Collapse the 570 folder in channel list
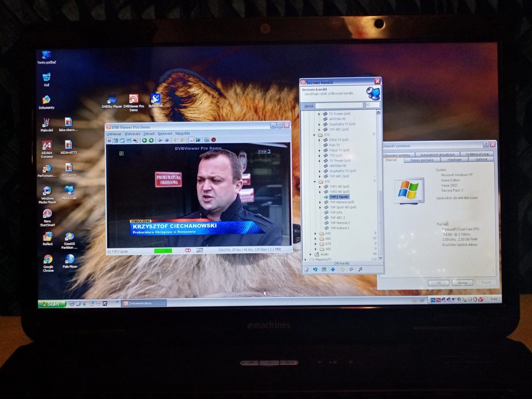The height and width of the screenshot is (399, 532). coord(314,134)
